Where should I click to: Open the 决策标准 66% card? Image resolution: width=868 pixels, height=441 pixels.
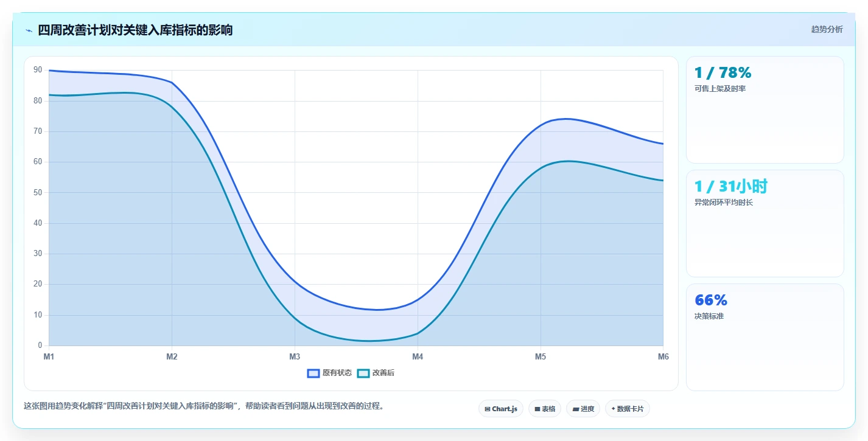click(x=765, y=337)
